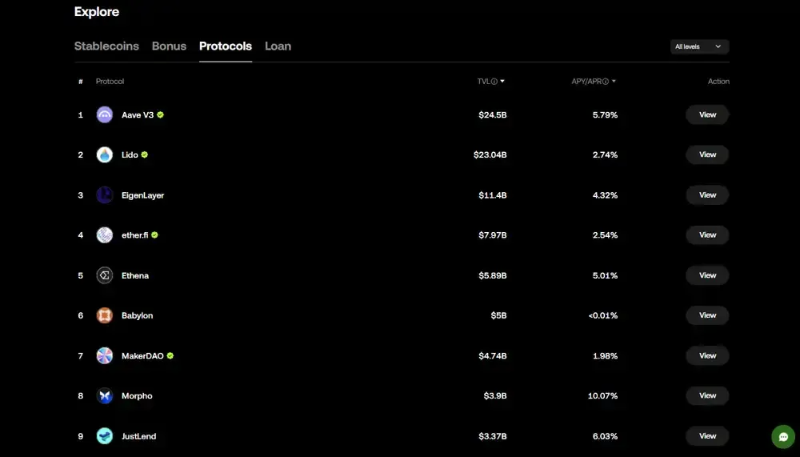Switch to the Stablecoins tab

tap(107, 46)
